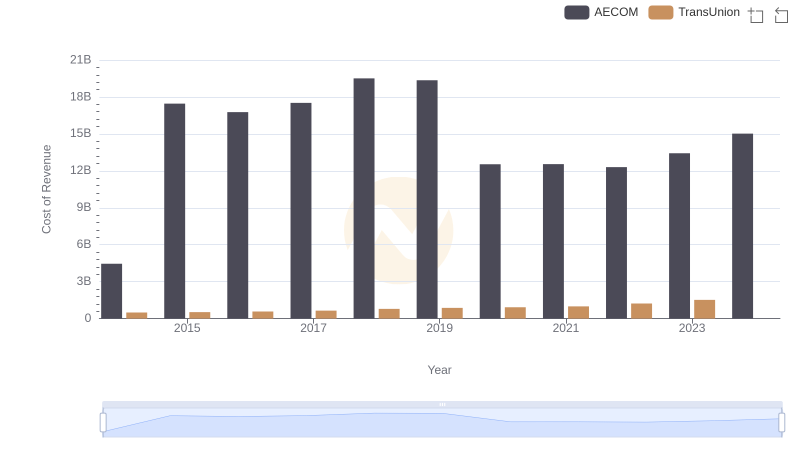Click the 12B y-axis label
This screenshot has height=461, width=800.
click(x=81, y=170)
